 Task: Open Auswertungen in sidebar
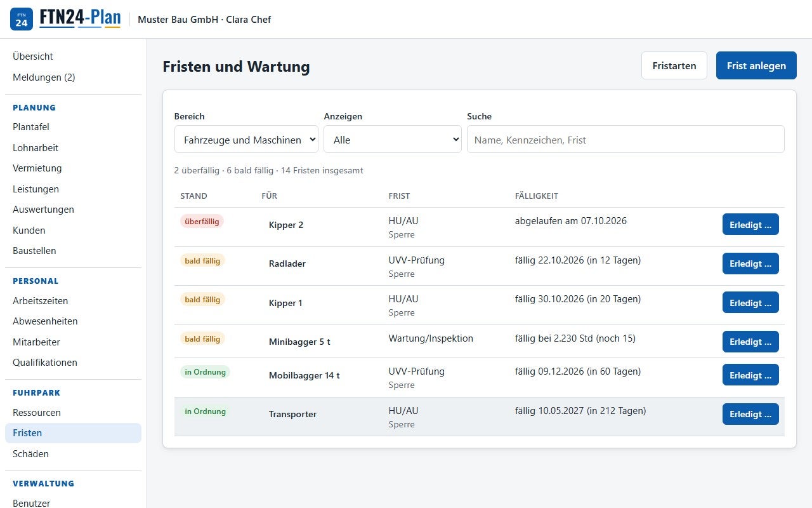[x=73, y=210]
